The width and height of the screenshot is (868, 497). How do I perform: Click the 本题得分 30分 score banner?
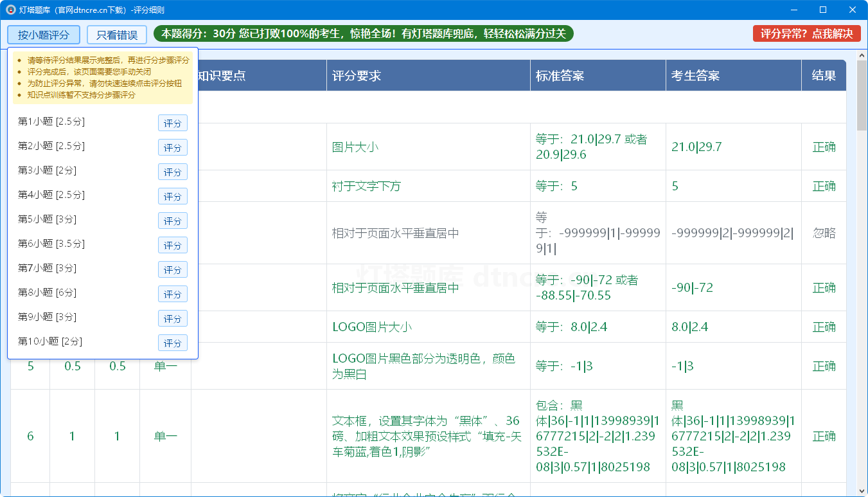(364, 34)
